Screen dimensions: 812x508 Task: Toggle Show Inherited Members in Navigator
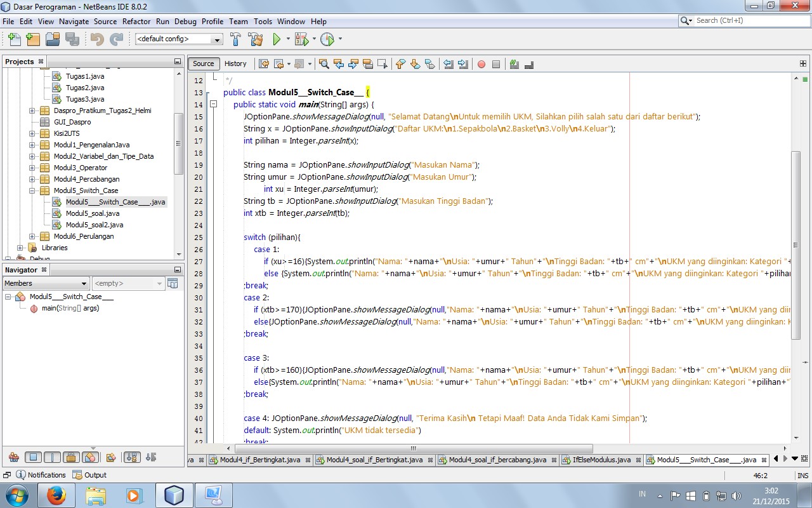click(14, 457)
